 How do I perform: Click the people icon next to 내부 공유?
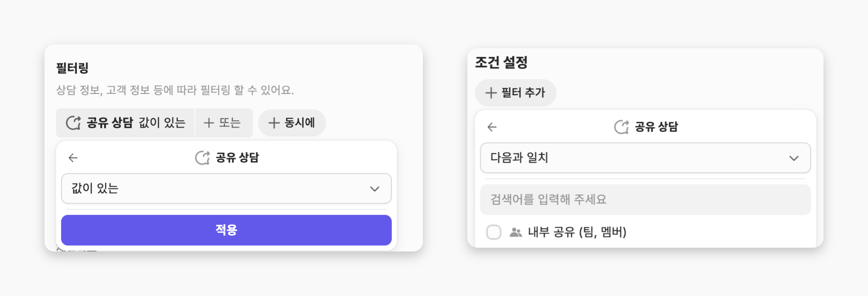tap(516, 233)
